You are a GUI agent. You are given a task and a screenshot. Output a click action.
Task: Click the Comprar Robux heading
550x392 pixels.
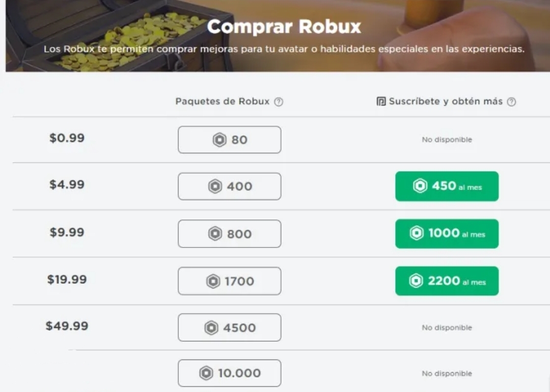pos(284,26)
